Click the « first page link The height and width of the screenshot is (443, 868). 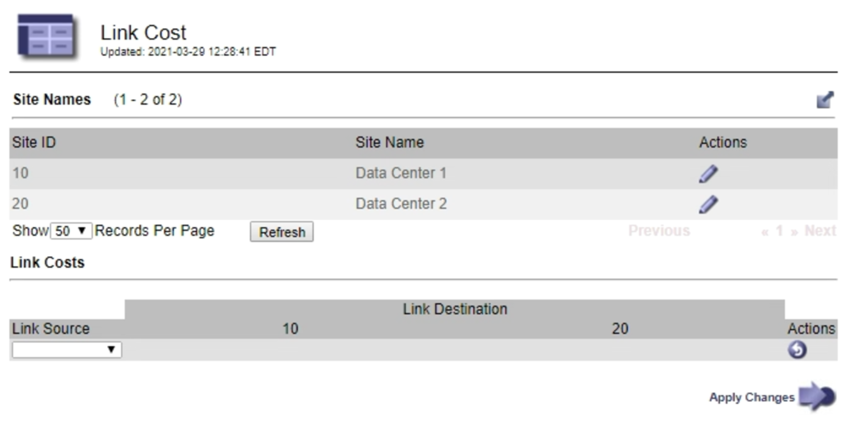pyautogui.click(x=765, y=232)
